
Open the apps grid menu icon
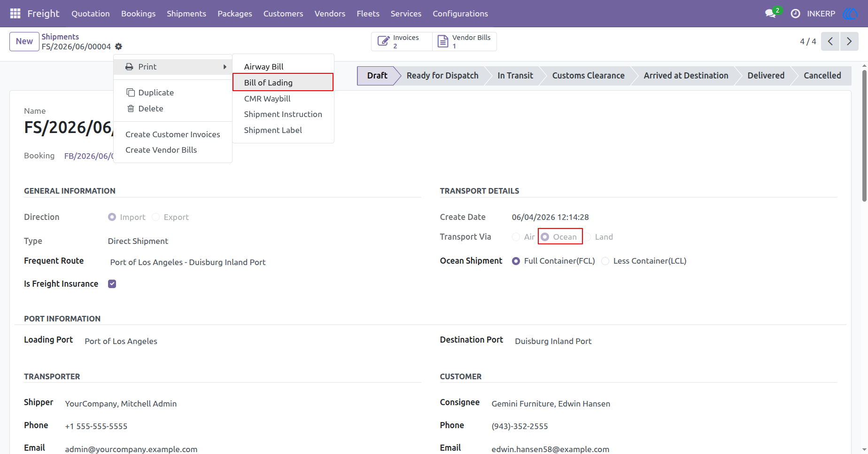click(15, 14)
